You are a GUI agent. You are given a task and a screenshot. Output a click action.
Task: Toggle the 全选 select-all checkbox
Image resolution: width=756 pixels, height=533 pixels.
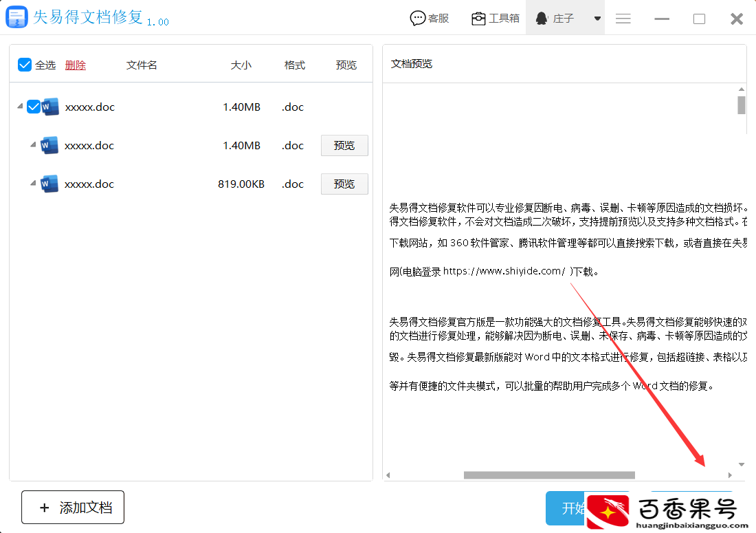coord(25,65)
